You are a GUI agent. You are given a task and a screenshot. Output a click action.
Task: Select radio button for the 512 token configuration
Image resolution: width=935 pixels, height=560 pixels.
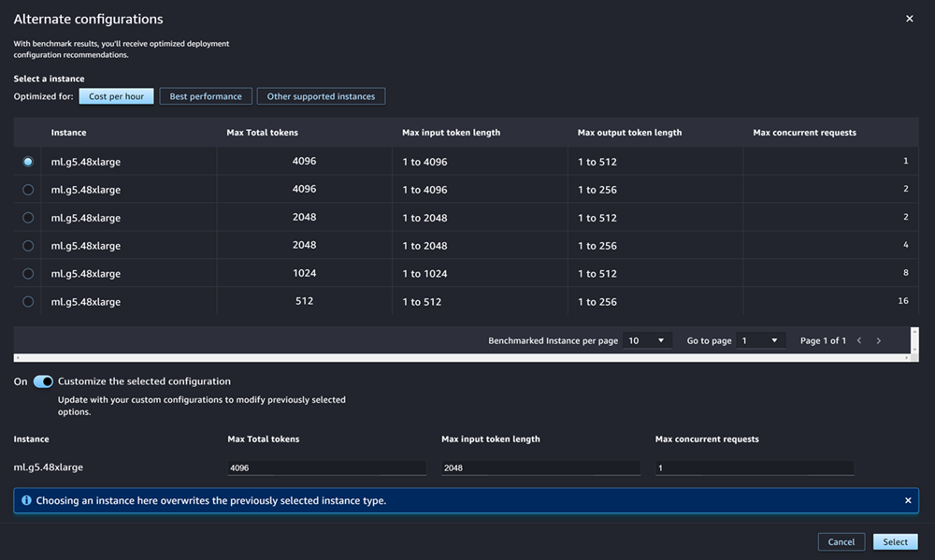[27, 301]
